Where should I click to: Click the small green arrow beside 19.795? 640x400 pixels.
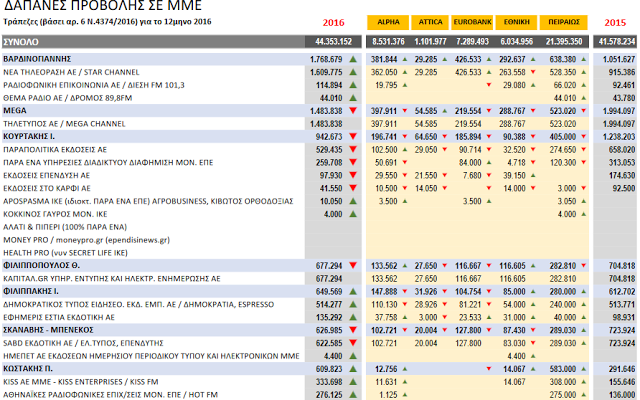pyautogui.click(x=405, y=85)
